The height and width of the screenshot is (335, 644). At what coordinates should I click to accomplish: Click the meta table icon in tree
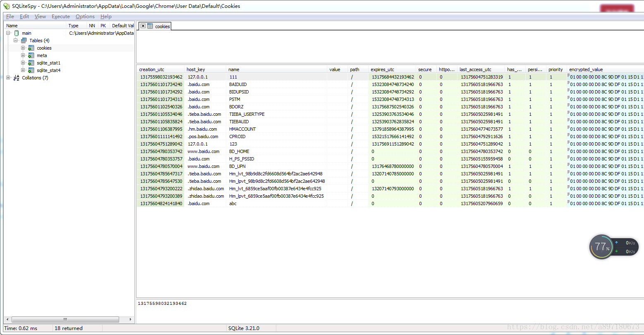31,55
